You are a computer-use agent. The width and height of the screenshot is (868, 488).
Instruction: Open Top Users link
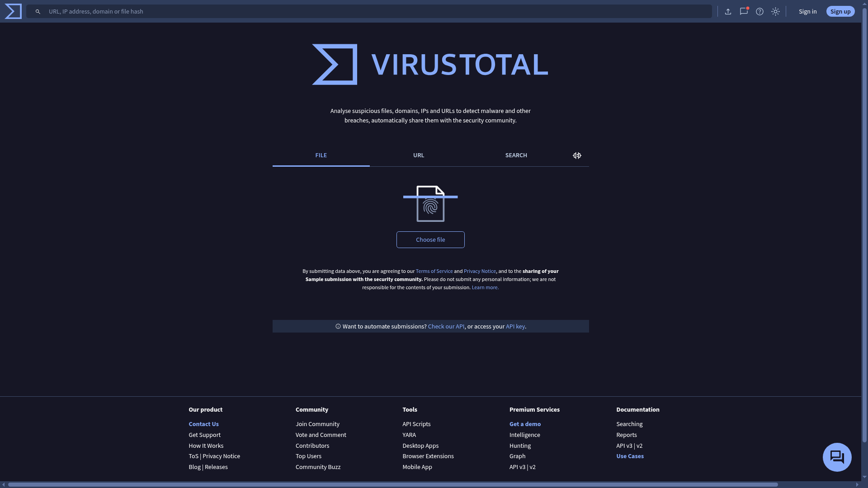(x=308, y=456)
